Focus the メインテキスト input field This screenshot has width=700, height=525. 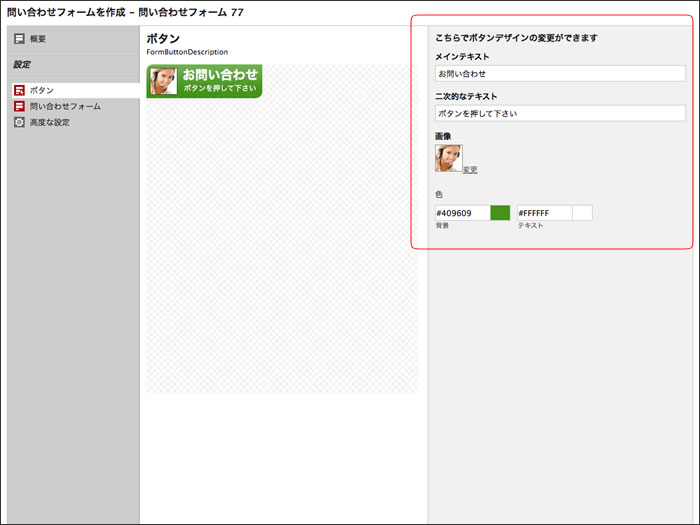560,74
